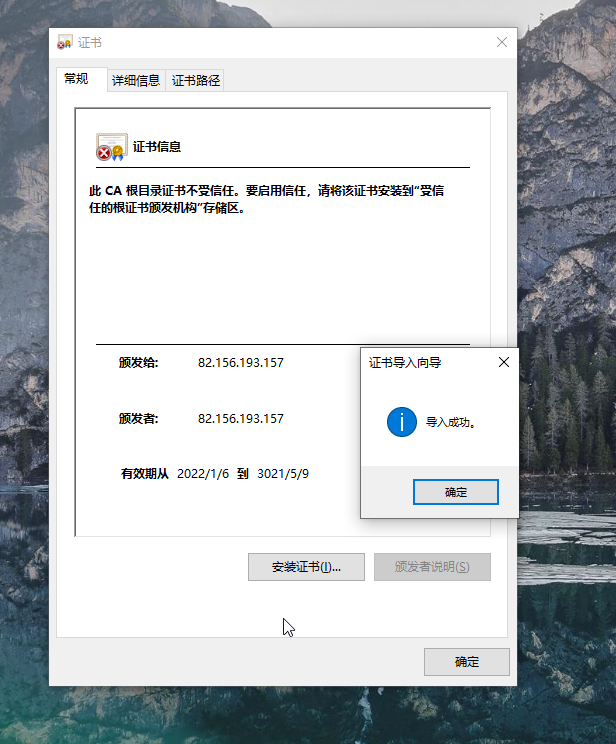Click the 颁发给 label

pos(138,363)
